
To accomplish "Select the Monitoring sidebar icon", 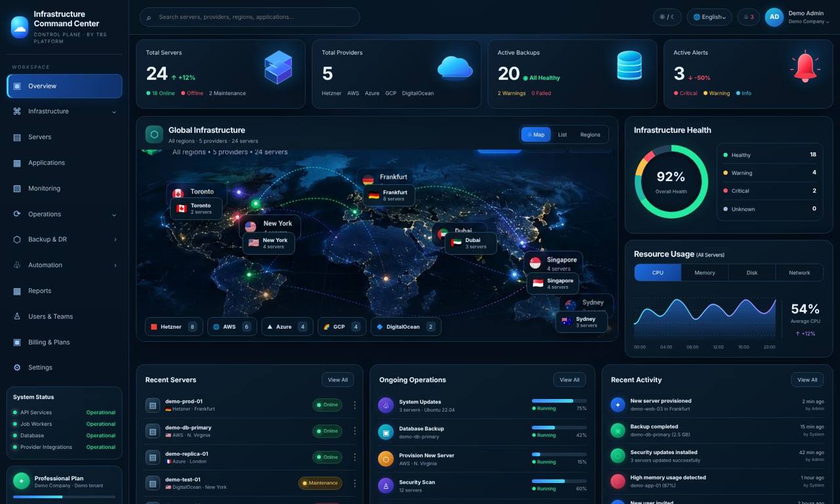I will pyautogui.click(x=17, y=188).
